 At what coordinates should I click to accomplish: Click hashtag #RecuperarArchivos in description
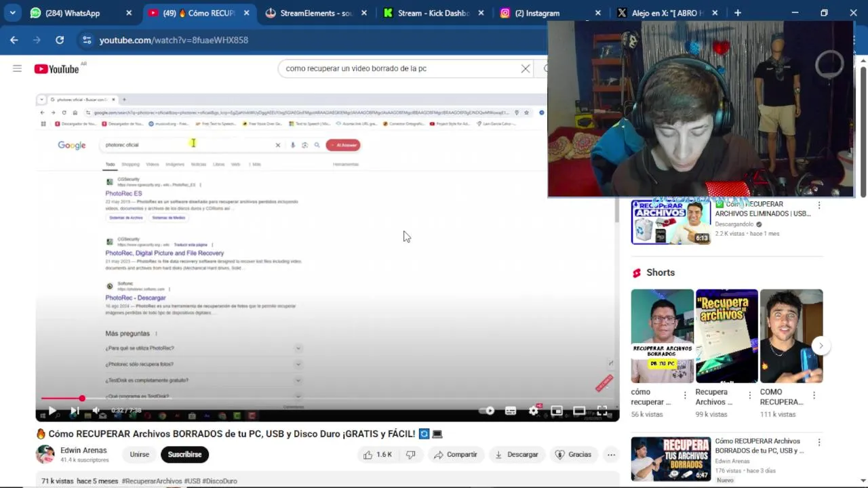(x=151, y=481)
